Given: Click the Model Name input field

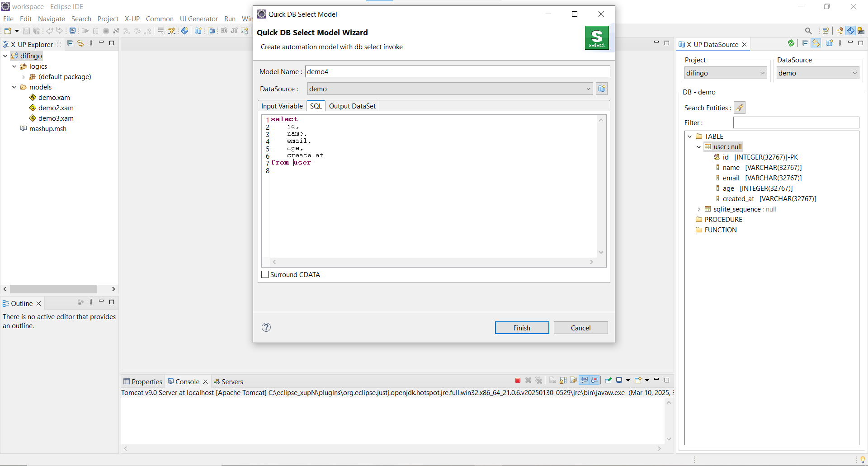Looking at the screenshot, I should (457, 71).
